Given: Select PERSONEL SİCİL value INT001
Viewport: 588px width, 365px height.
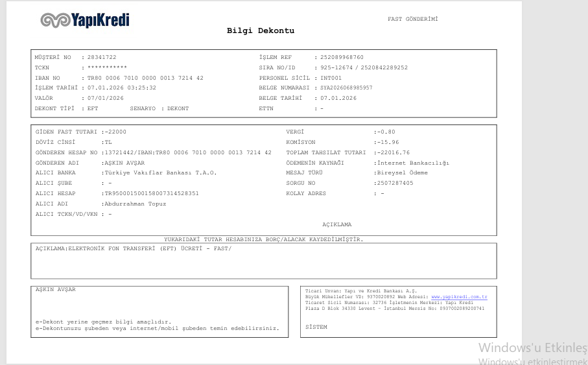Looking at the screenshot, I should coord(331,78).
